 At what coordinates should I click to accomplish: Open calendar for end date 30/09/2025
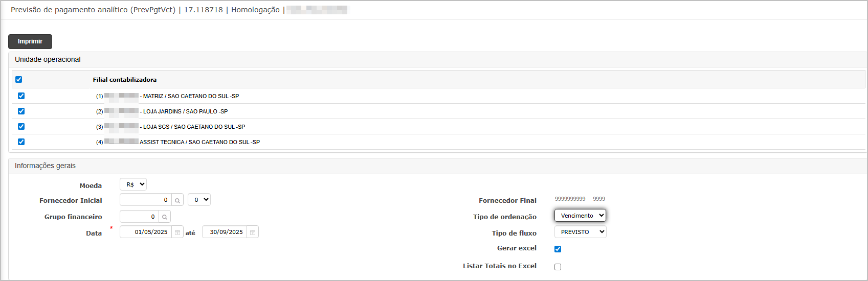[253, 232]
